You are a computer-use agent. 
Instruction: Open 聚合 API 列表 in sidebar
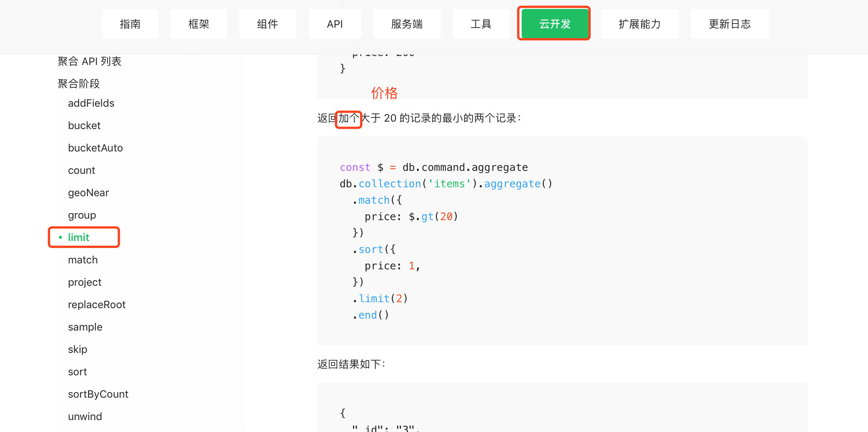[x=90, y=61]
